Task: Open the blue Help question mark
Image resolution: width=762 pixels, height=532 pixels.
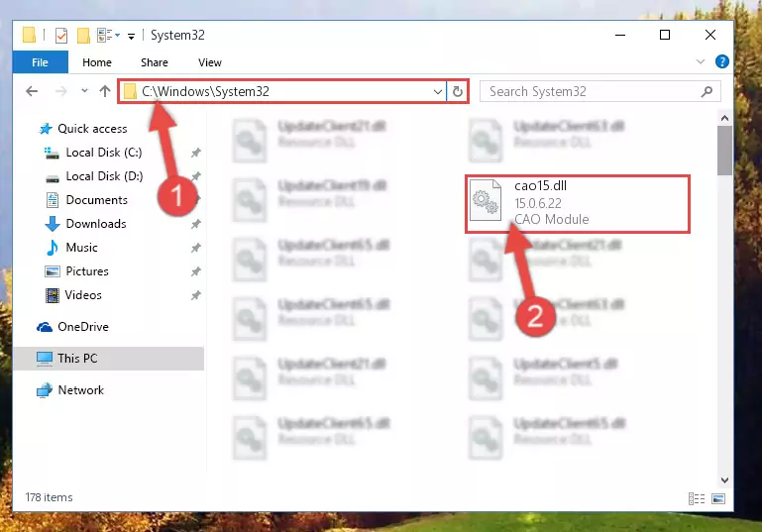Action: (722, 61)
